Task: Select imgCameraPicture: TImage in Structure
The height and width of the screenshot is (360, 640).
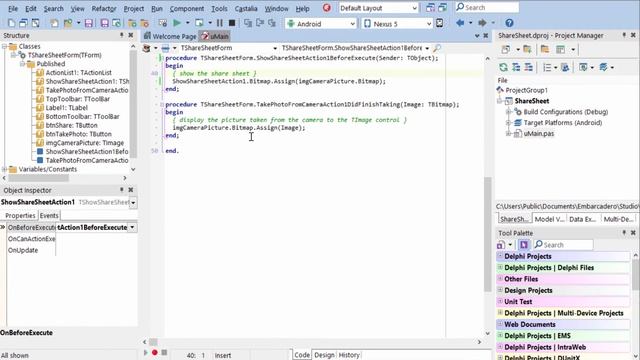Action: (x=84, y=143)
